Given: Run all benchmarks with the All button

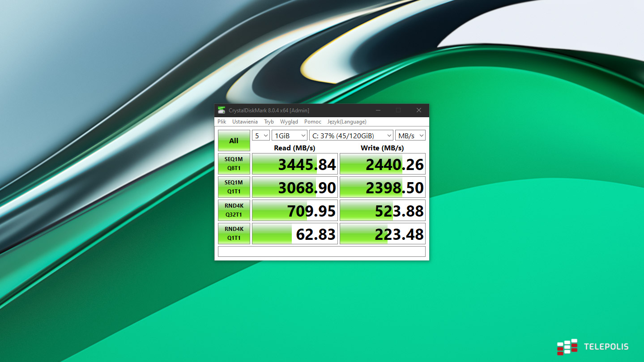Looking at the screenshot, I should (234, 141).
